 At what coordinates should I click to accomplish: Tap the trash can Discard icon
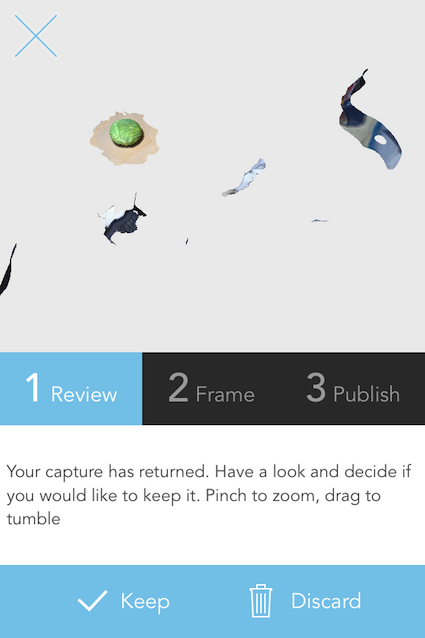point(261,601)
